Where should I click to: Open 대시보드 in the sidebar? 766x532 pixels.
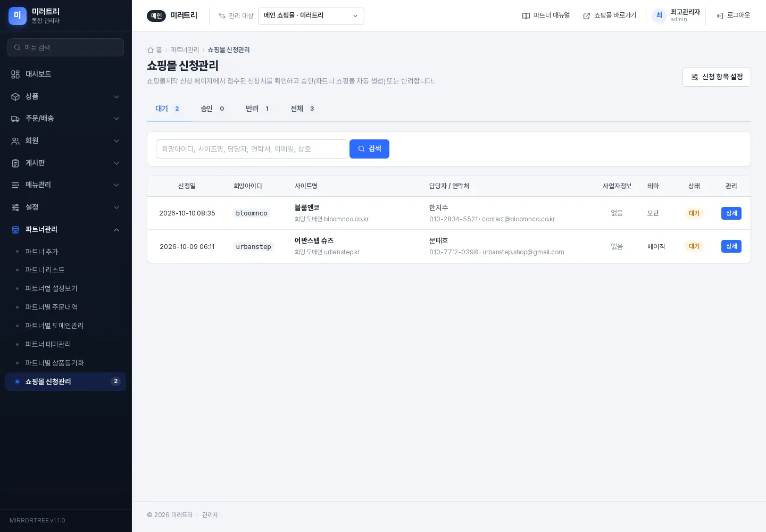66,74
